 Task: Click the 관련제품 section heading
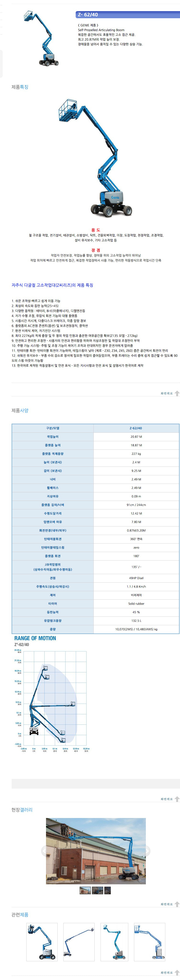point(20,915)
